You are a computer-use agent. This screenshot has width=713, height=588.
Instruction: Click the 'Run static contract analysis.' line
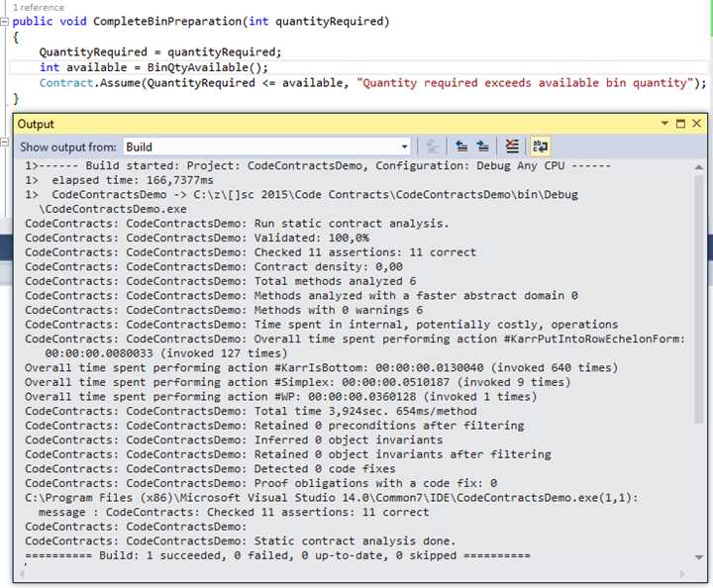click(x=237, y=224)
